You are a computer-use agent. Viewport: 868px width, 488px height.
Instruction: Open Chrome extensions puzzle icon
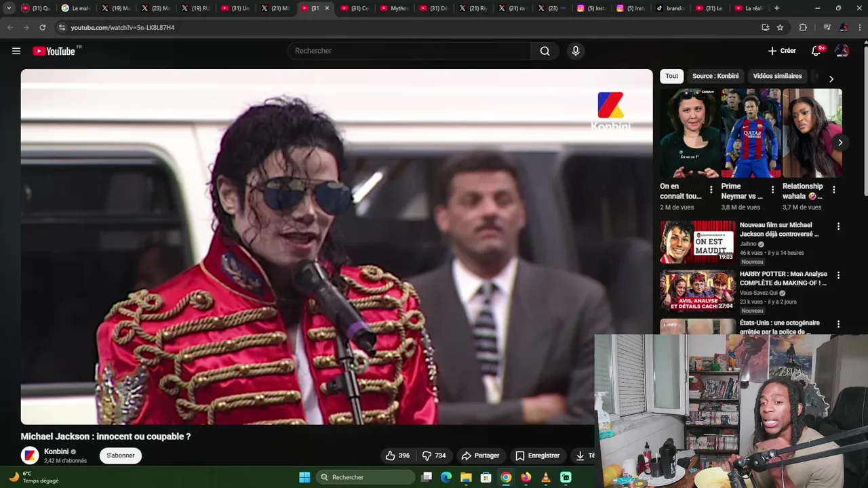tap(803, 27)
